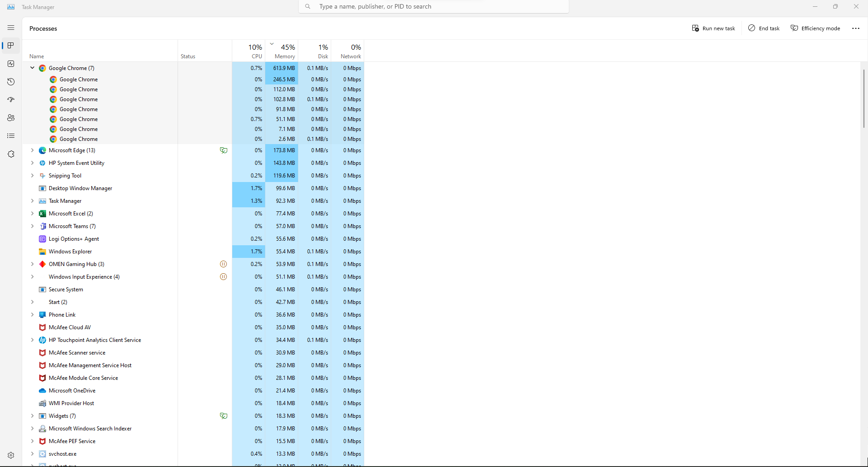Click the Windows Explorer folder icon
Image resolution: width=868 pixels, height=467 pixels.
click(42, 252)
